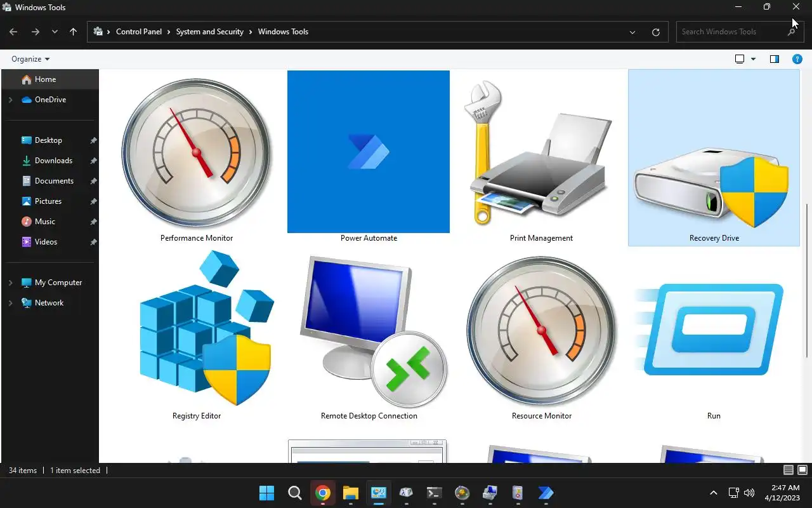
Task: Navigate to Control Panel breadcrumb
Action: pos(139,32)
